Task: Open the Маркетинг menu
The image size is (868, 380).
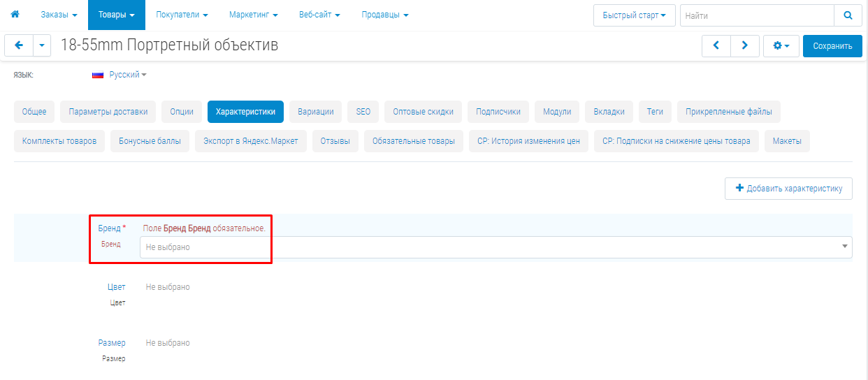Action: tap(253, 15)
